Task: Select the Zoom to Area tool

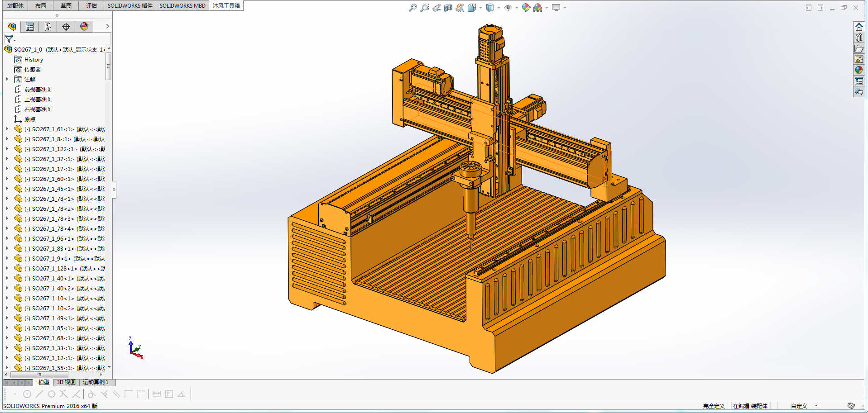Action: [x=424, y=8]
